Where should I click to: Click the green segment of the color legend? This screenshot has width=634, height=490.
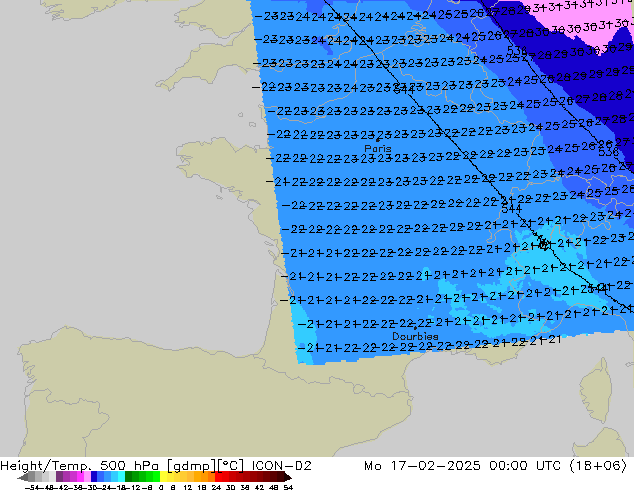point(142,476)
